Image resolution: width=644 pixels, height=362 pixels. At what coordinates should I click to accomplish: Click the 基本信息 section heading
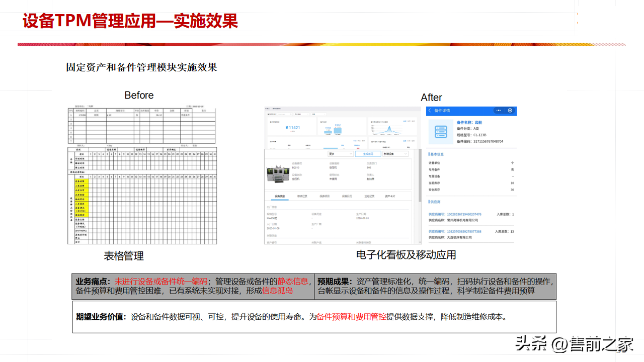[437, 154]
